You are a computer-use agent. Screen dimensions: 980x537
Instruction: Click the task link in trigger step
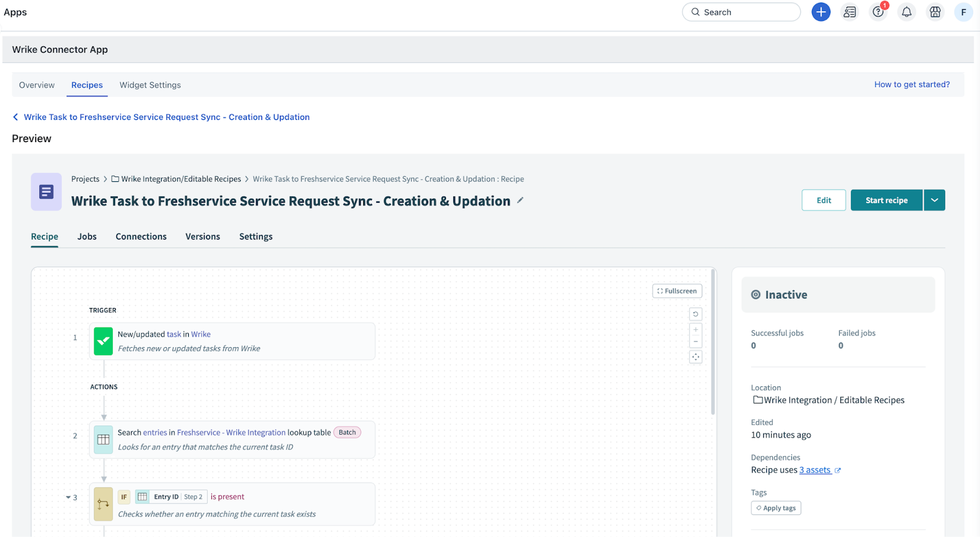coord(174,334)
